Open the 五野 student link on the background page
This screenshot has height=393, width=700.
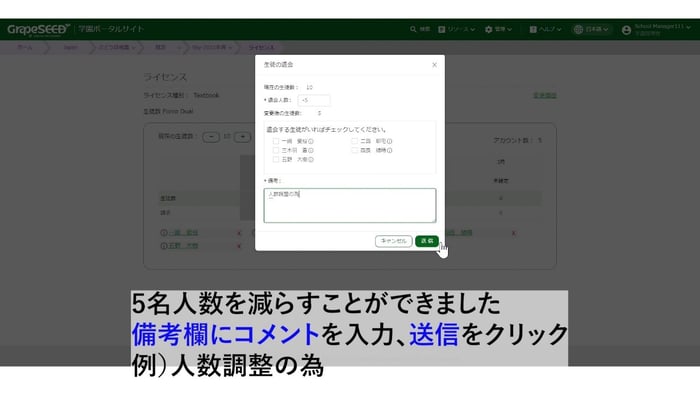(183, 246)
